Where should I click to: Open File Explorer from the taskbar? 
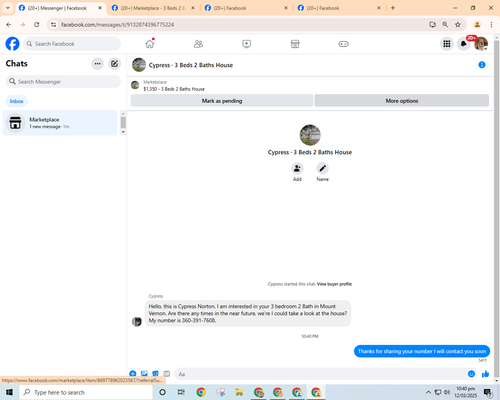[239, 392]
